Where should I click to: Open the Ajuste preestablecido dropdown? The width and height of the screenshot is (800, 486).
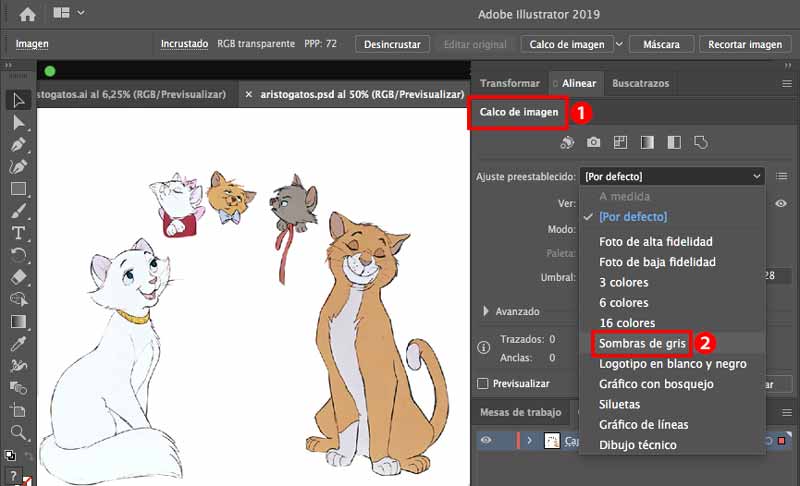click(672, 176)
